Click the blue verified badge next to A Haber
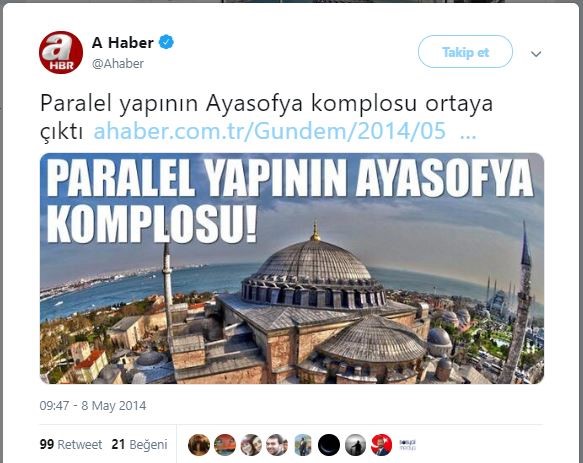583x463 pixels. click(x=166, y=42)
